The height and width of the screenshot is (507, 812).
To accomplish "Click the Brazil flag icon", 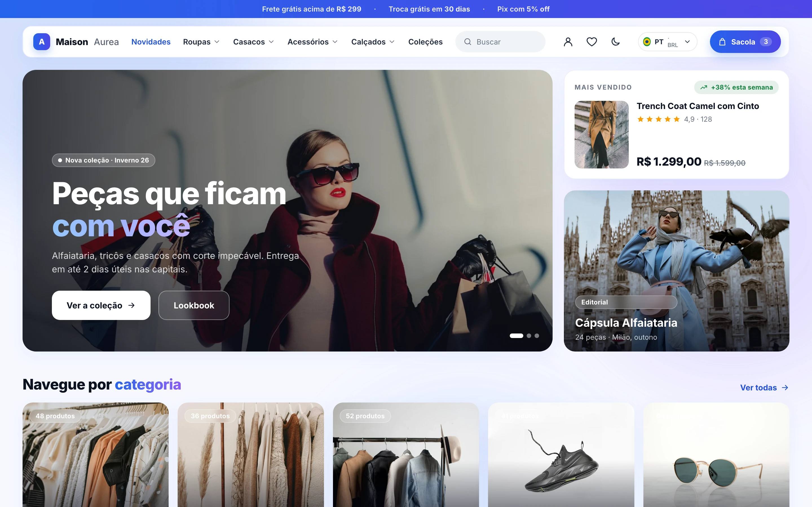I will [646, 42].
